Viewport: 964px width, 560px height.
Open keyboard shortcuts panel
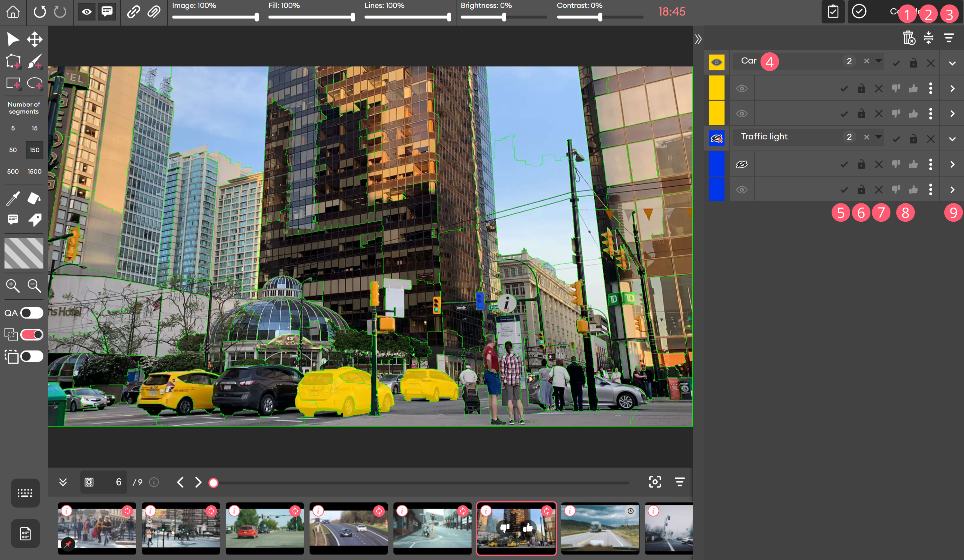click(25, 493)
